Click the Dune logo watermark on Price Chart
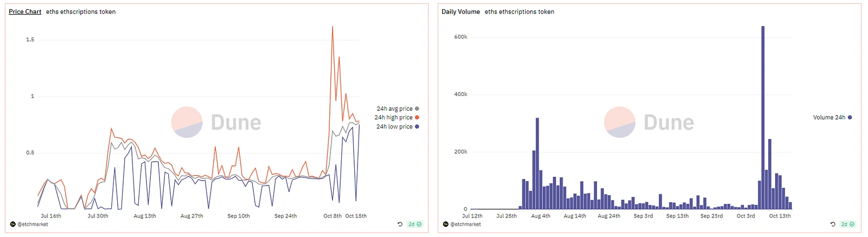 [216, 122]
